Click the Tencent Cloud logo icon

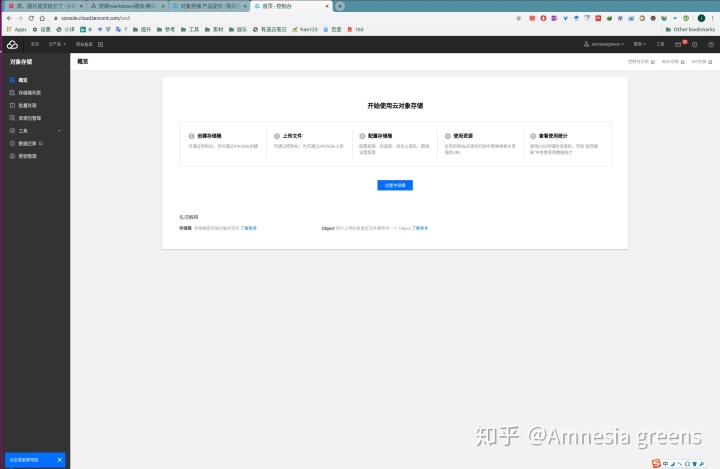coord(12,45)
